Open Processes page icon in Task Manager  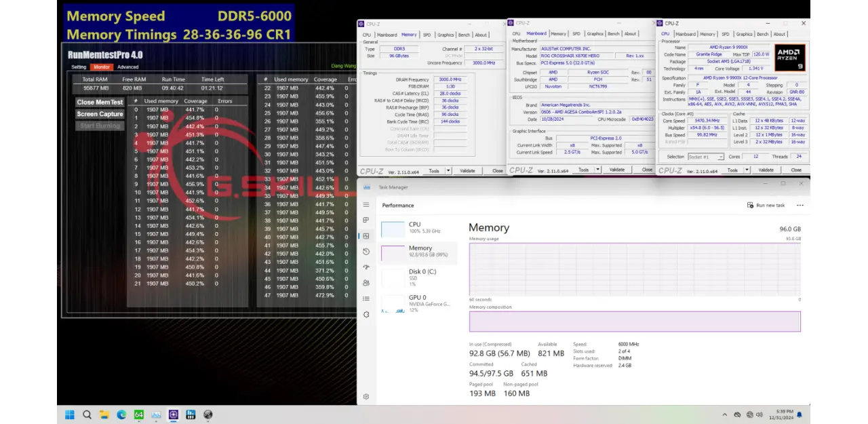click(x=366, y=220)
